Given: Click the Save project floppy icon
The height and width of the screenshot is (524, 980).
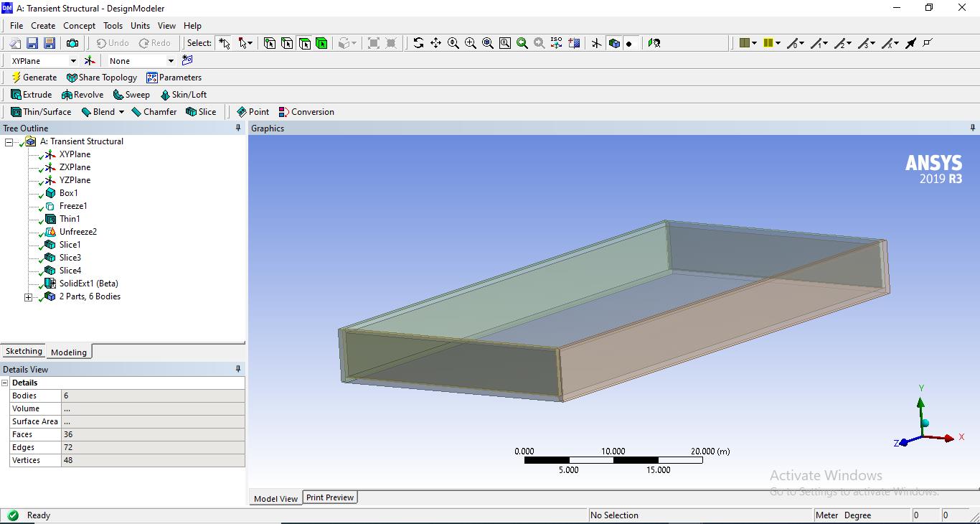Looking at the screenshot, I should [x=32, y=43].
